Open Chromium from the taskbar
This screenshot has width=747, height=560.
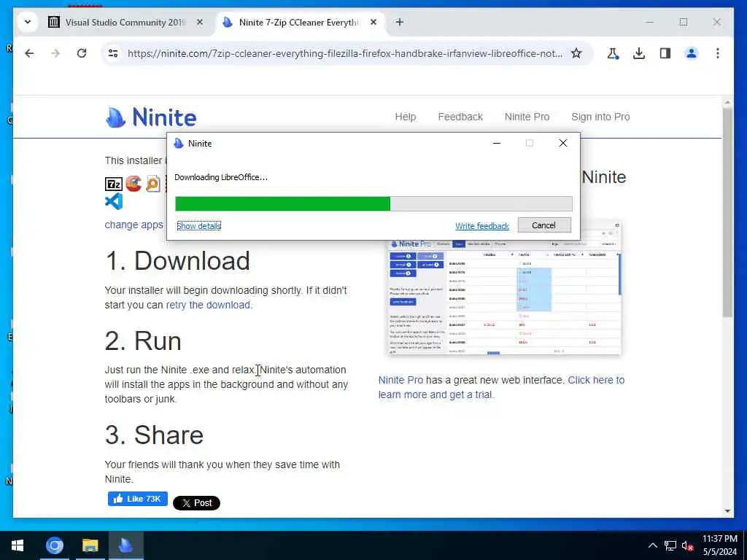(x=54, y=545)
